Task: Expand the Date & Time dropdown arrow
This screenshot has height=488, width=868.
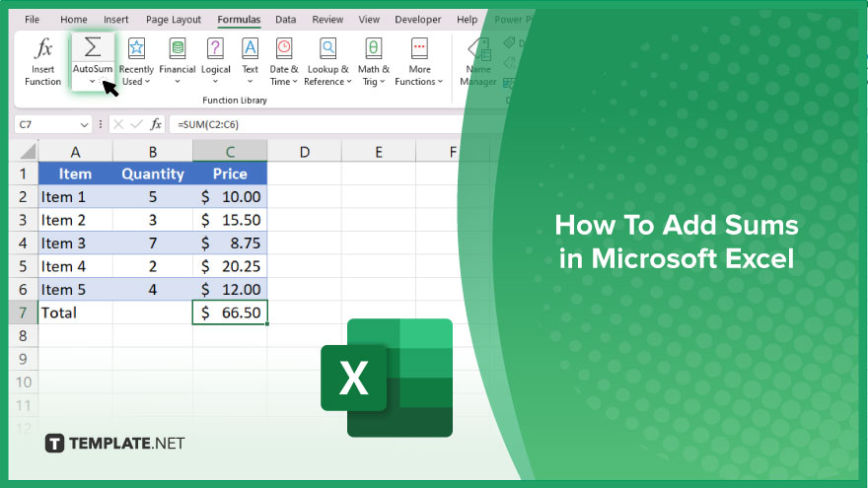Action: [x=295, y=82]
